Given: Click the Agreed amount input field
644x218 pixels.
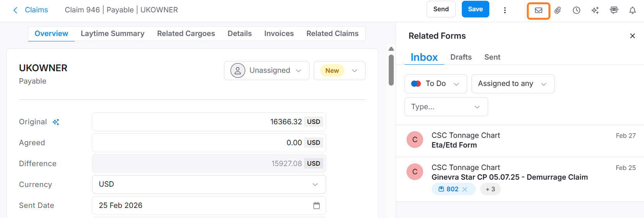Looking at the screenshot, I should pos(197,143).
